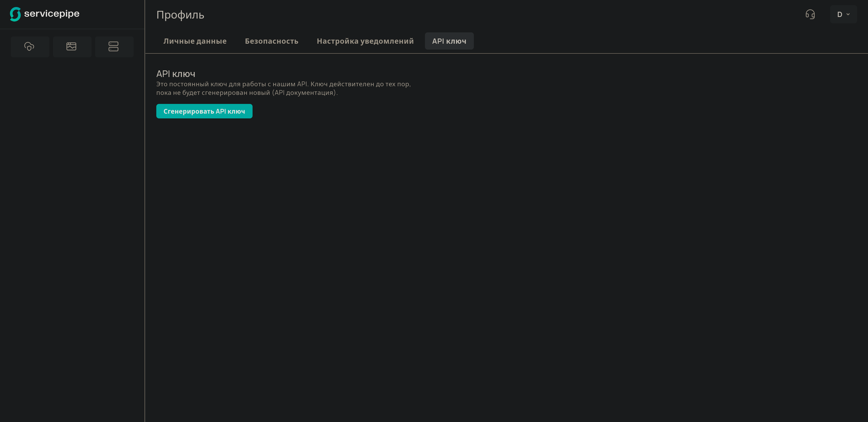This screenshot has width=868, height=422.
Task: Select the cloud protection icon in the sidebar
Action: point(30,46)
